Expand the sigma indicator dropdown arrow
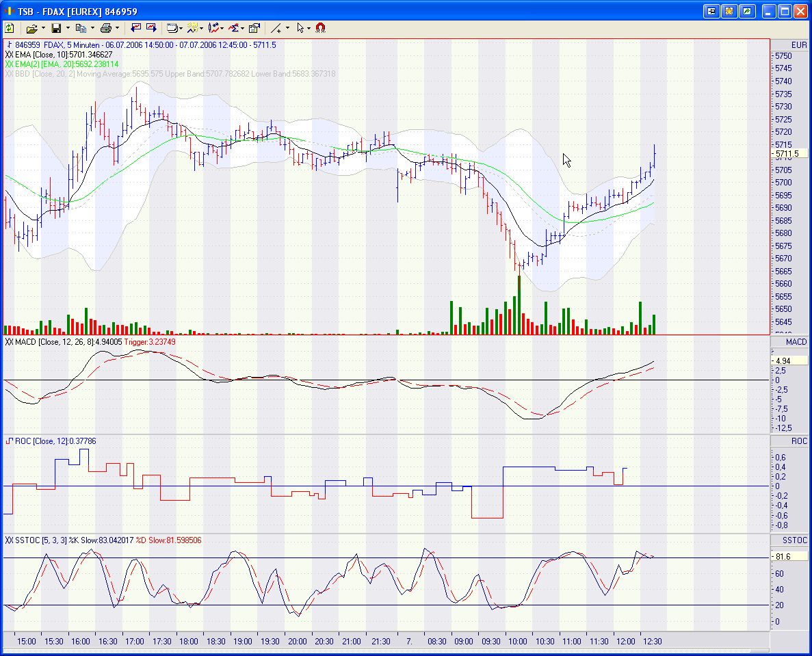This screenshot has width=812, height=656. [243, 28]
